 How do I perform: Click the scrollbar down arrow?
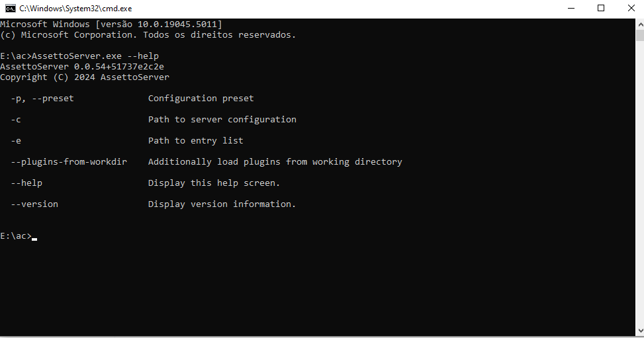[640, 331]
